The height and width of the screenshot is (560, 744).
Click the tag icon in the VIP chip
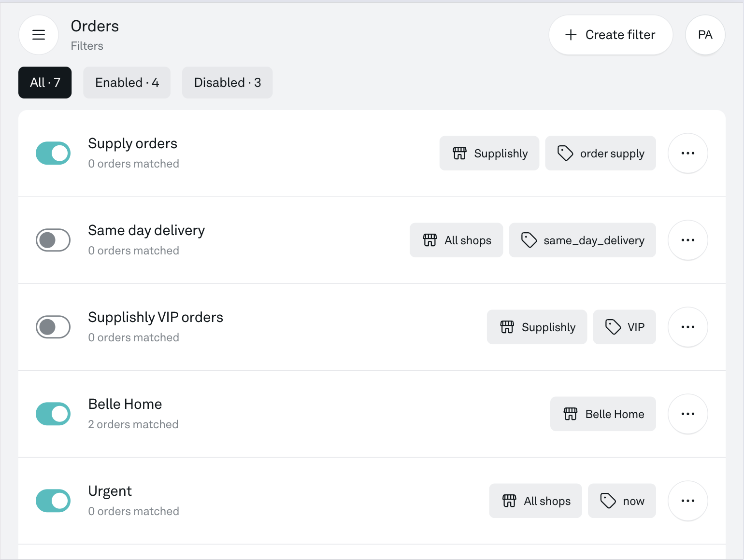613,327
